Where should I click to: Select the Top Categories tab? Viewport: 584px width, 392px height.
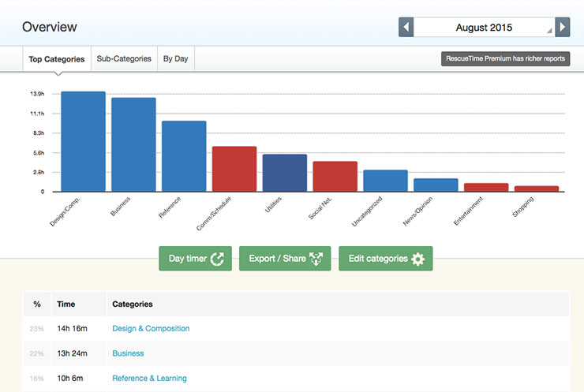(x=56, y=59)
